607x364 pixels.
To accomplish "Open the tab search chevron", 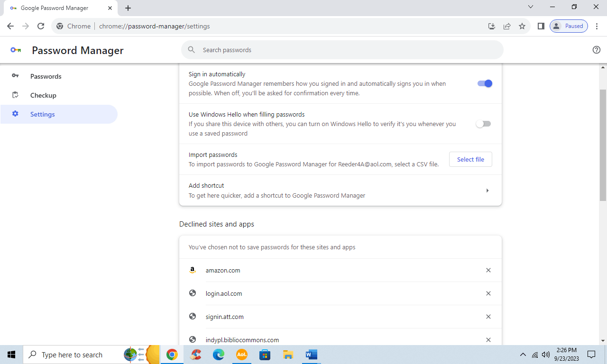I will coord(531,7).
